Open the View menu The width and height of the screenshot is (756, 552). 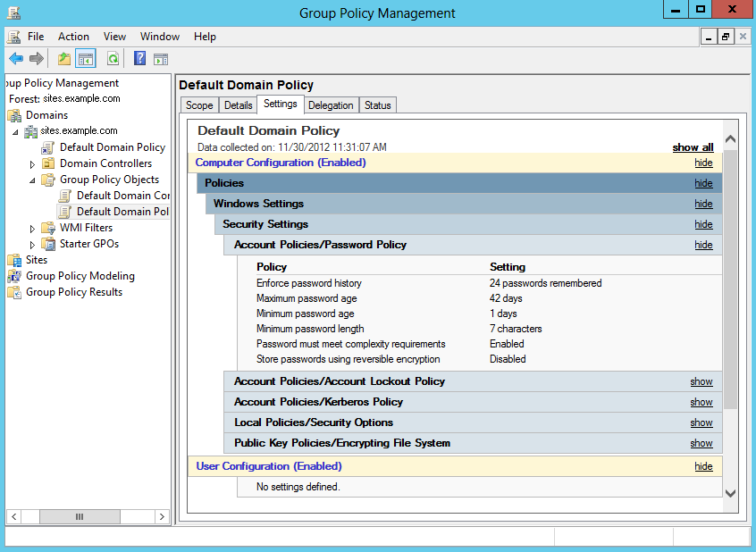point(114,37)
